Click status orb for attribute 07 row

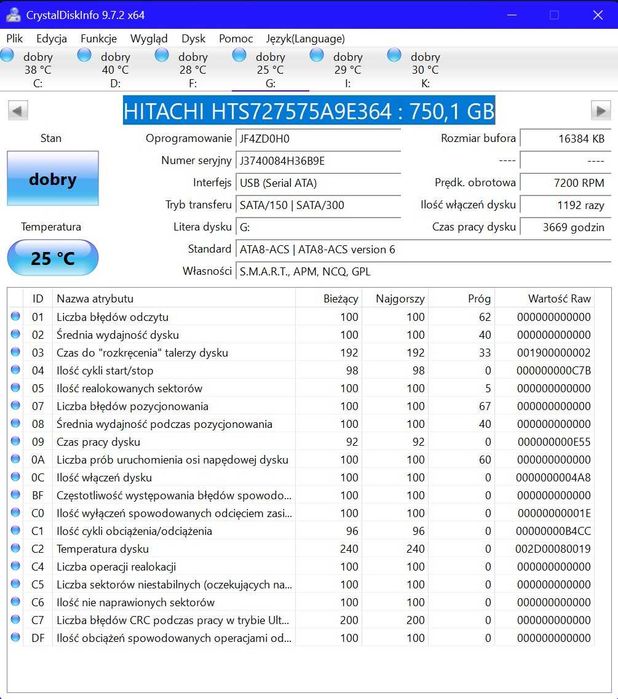tap(16, 406)
